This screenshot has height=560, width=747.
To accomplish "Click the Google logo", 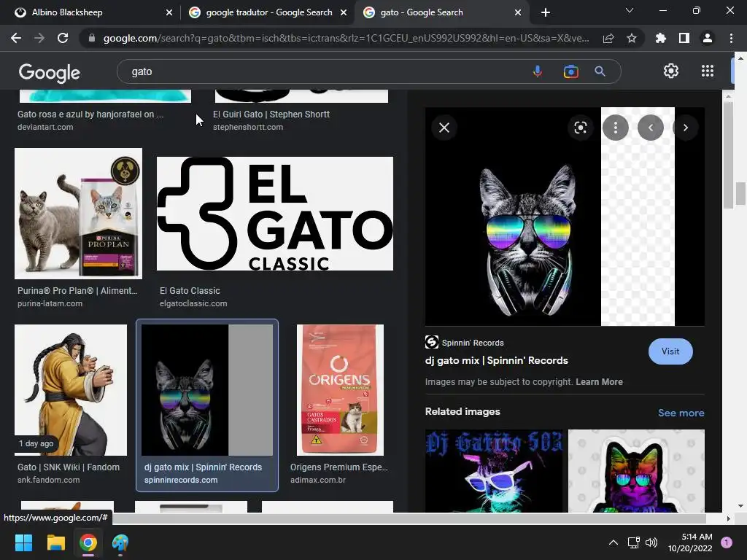I will (x=50, y=72).
